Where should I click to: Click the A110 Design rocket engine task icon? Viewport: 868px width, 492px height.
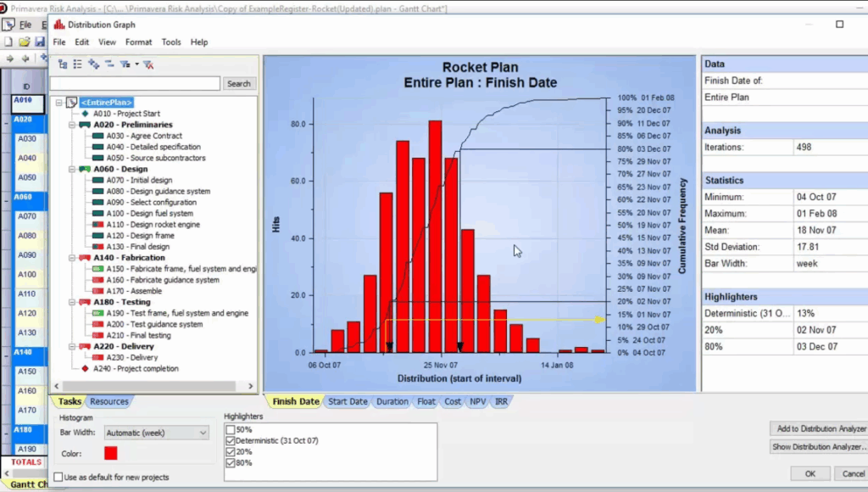click(x=98, y=225)
